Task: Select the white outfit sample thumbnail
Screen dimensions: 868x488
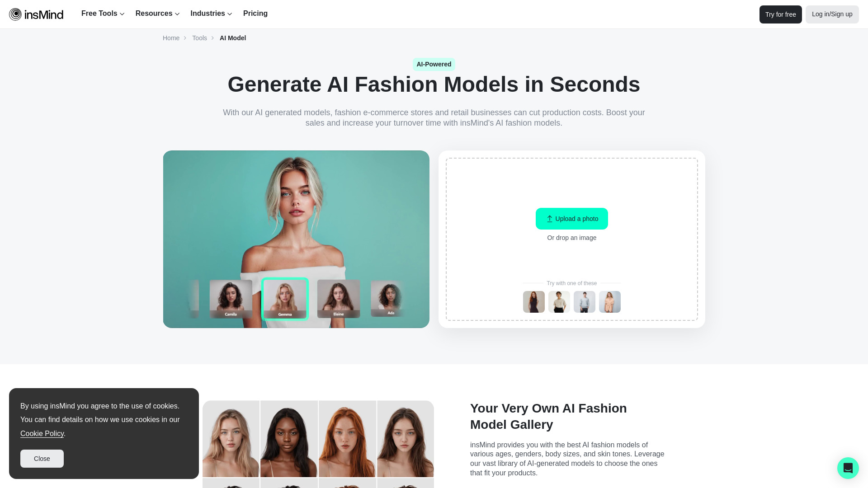Action: [x=559, y=301]
